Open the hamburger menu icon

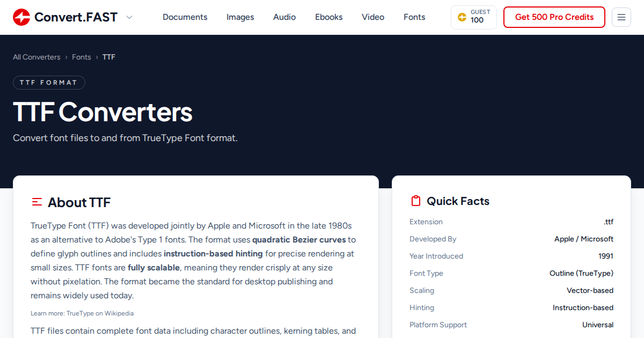click(x=621, y=17)
